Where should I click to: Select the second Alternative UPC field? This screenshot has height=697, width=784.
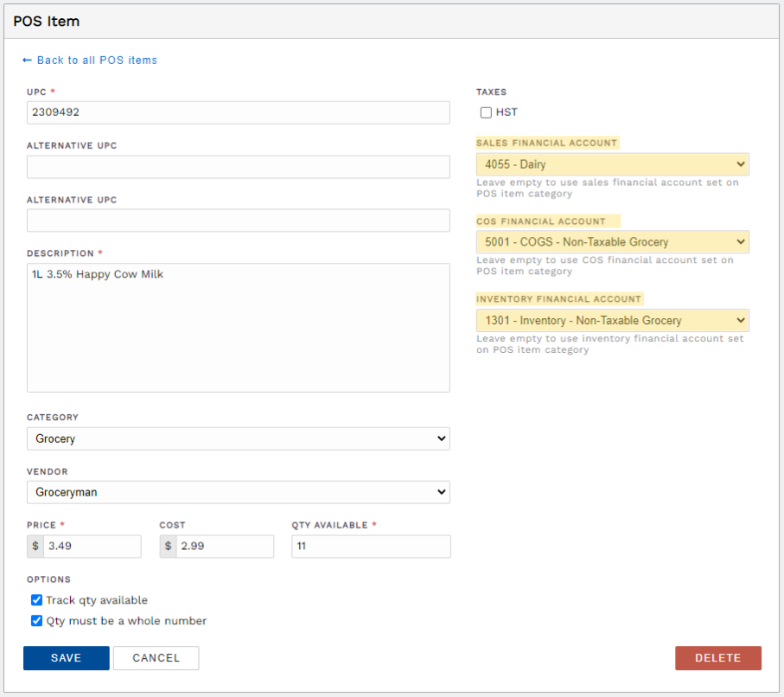[x=238, y=220]
